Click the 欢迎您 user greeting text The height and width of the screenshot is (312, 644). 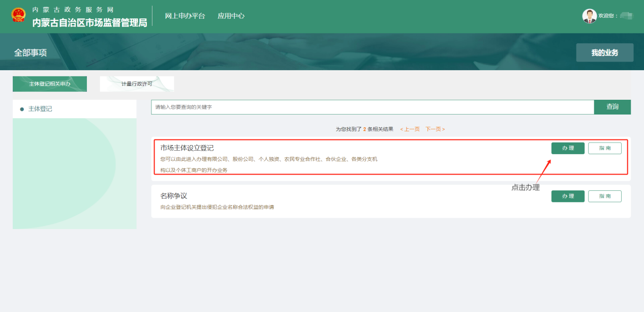pos(608,16)
